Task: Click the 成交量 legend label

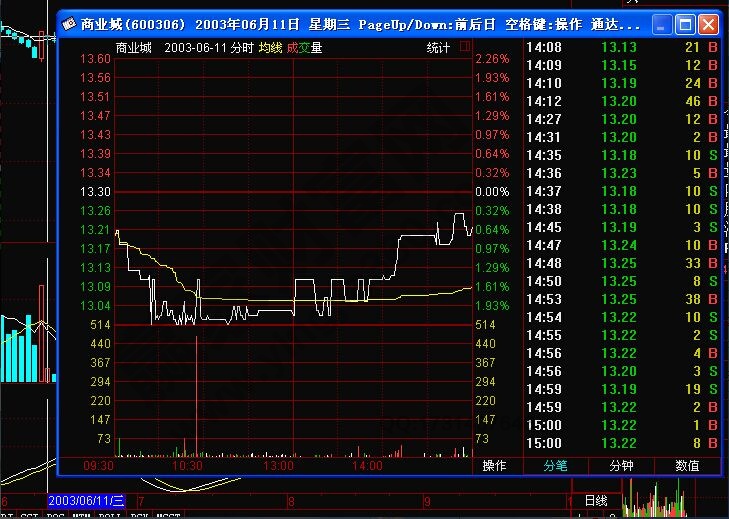Action: [305, 47]
